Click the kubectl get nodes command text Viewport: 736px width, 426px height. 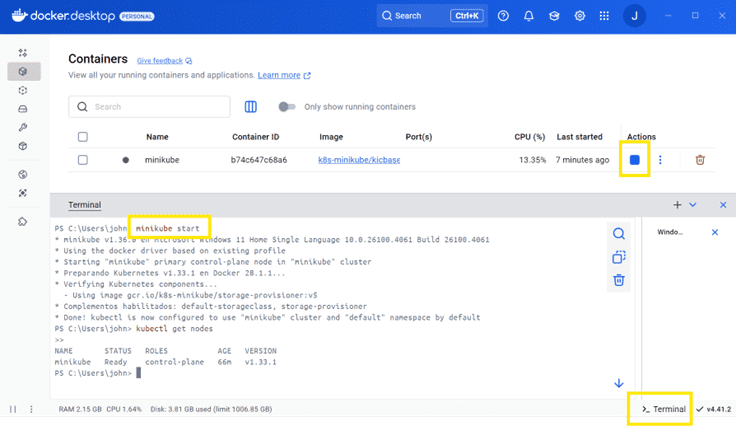(174, 328)
